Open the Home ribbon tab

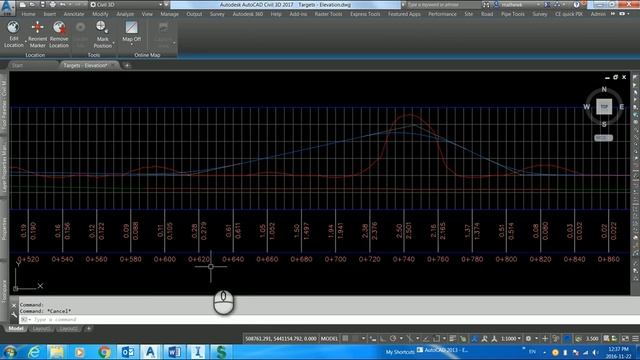point(28,14)
